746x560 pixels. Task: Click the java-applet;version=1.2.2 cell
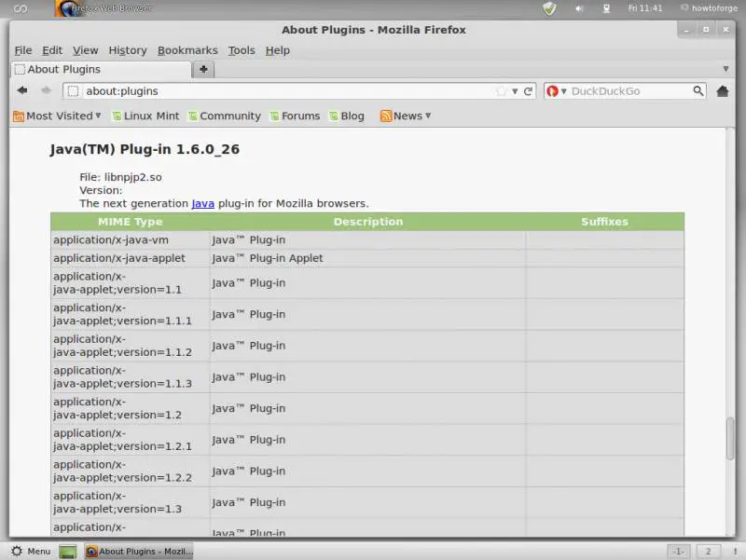(x=131, y=471)
